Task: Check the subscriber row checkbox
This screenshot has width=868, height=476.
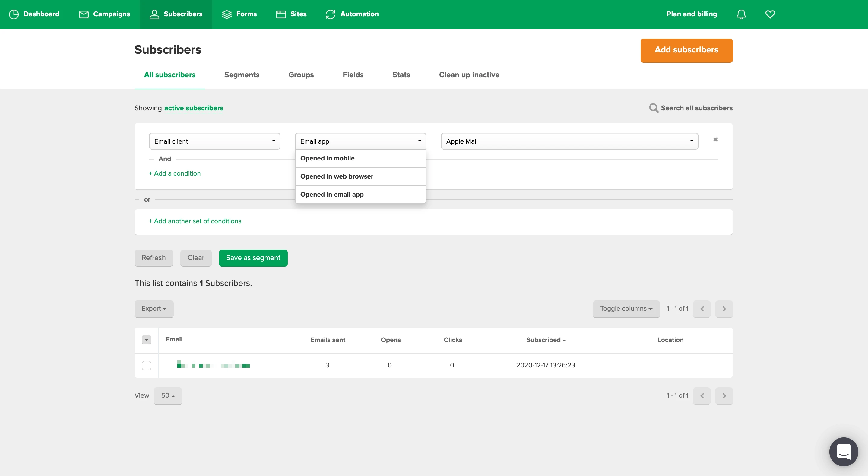Action: 147,365
